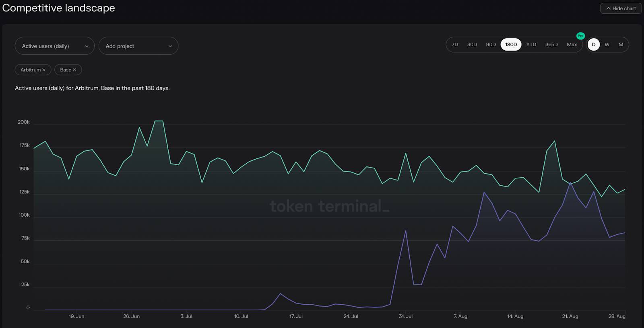Click the 7. Aug x-axis label
This screenshot has height=328, width=644.
click(x=460, y=316)
